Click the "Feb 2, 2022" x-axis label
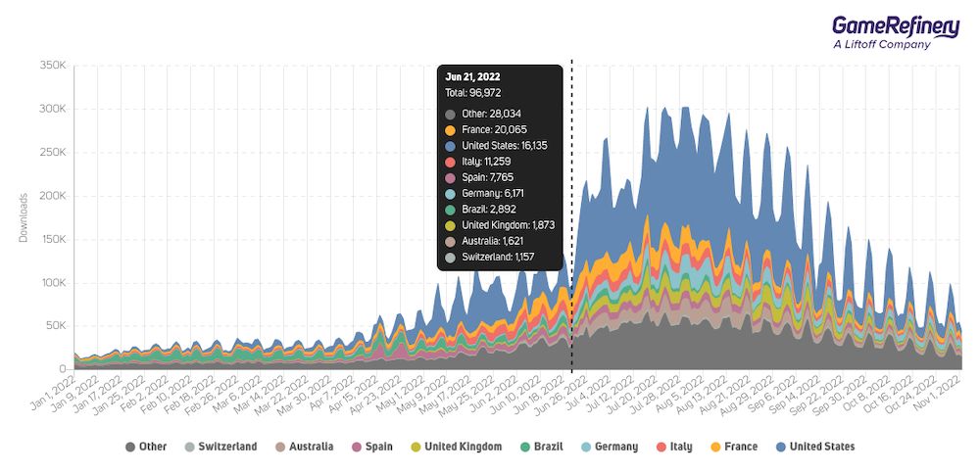 pos(146,393)
